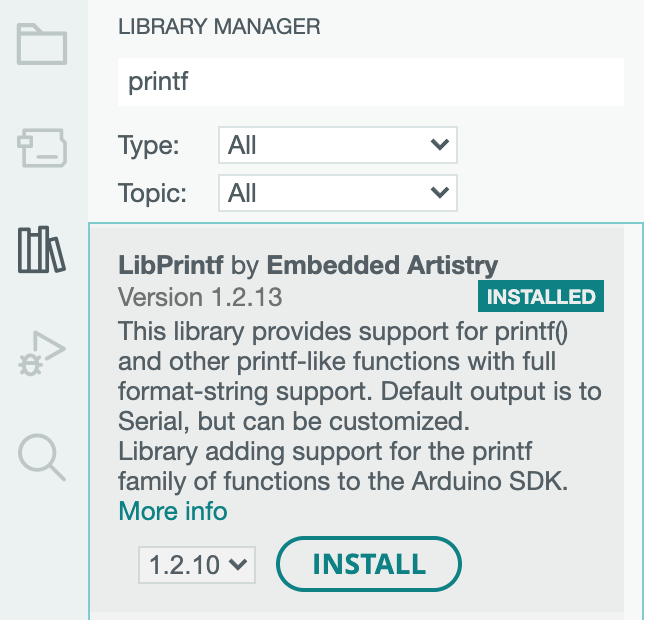Select the LibPrintf library title
This screenshot has width=650, height=620.
tap(171, 266)
